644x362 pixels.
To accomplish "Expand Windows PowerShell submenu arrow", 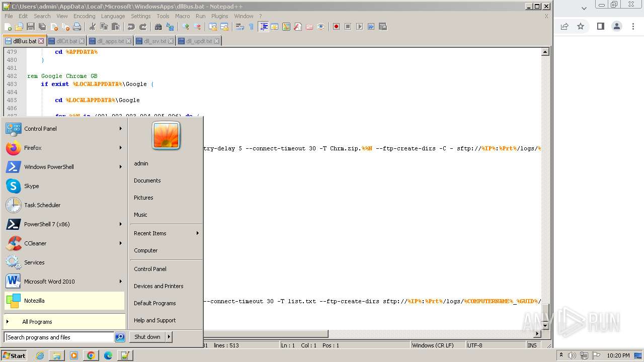I will (x=121, y=167).
